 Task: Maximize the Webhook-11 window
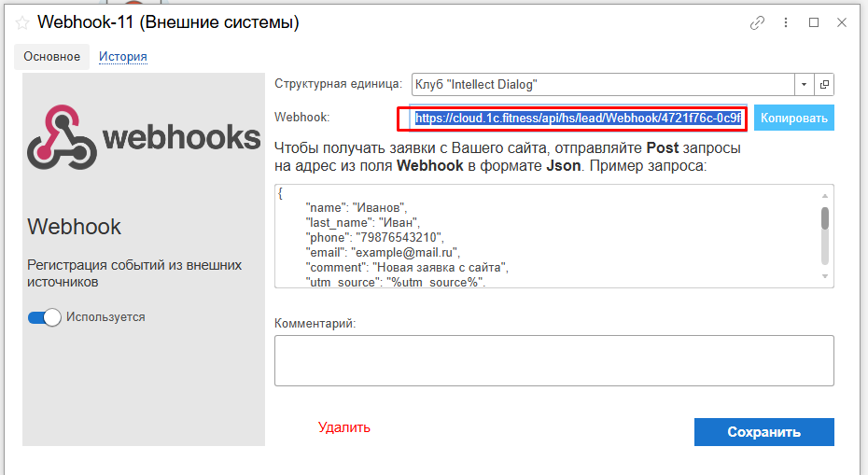(814, 23)
